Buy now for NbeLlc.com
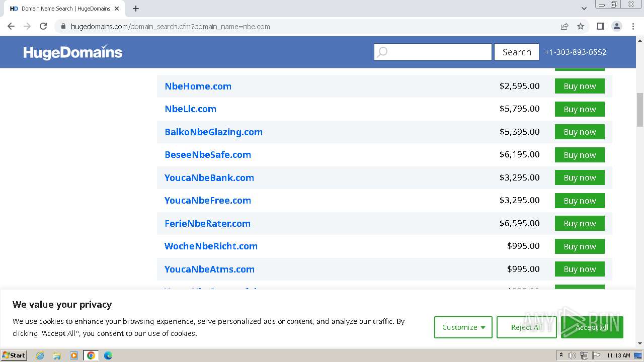 click(x=580, y=109)
